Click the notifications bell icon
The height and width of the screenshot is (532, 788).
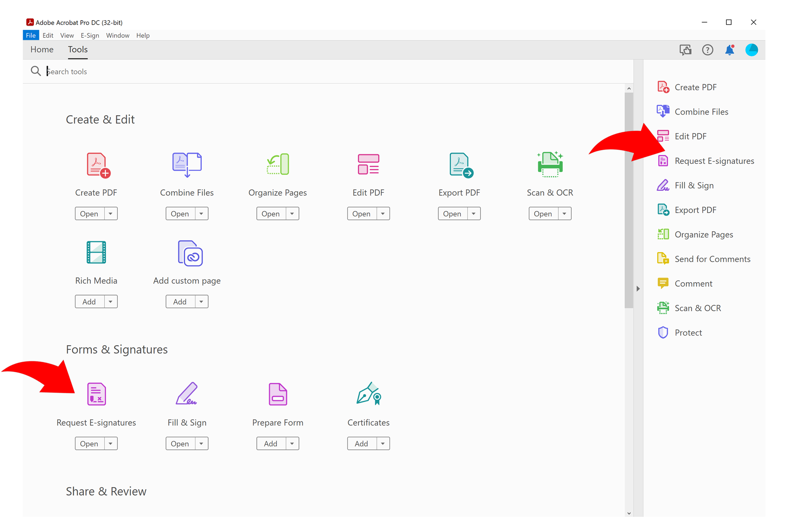(x=729, y=50)
